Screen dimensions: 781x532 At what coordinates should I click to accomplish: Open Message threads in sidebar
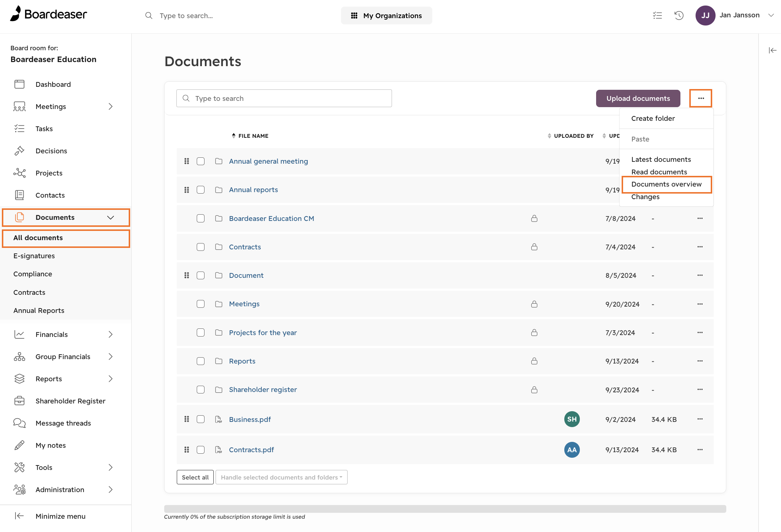(x=63, y=423)
